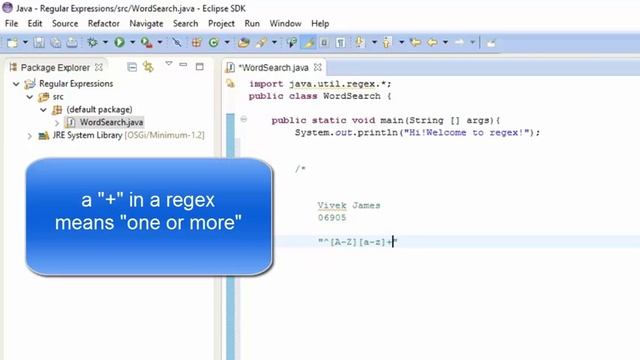
Task: Open the Previous Annotation dropdown arrow
Action: (401, 42)
